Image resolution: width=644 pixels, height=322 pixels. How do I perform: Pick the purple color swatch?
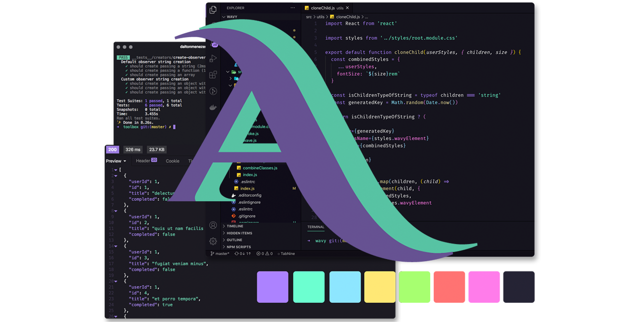pyautogui.click(x=273, y=287)
